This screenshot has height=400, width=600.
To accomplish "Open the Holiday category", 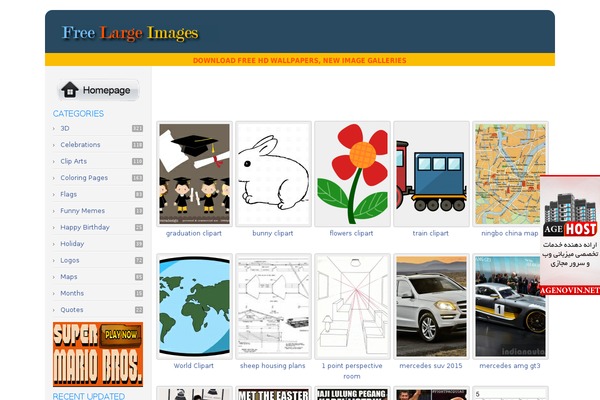I will click(72, 243).
